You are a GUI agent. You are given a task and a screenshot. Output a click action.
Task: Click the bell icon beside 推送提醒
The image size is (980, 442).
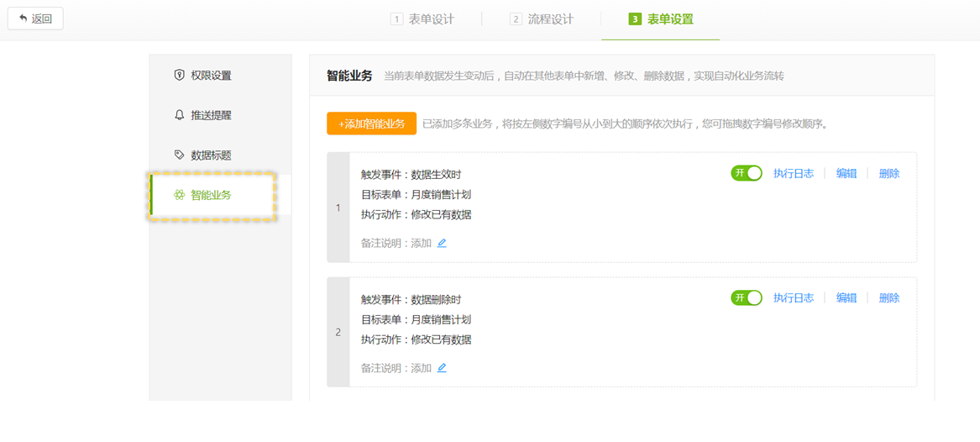coord(180,115)
